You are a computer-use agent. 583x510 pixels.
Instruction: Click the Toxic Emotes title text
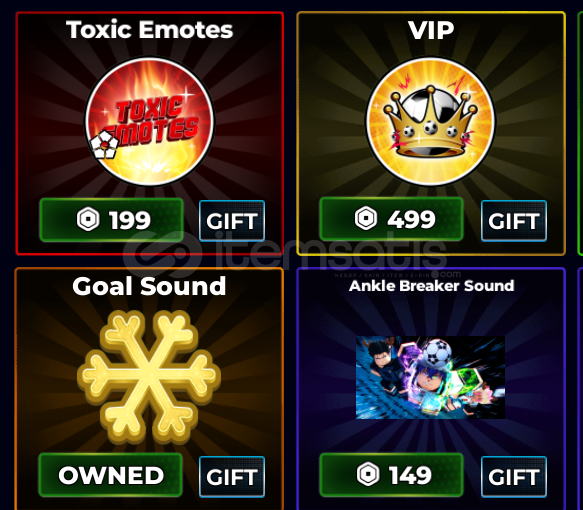tap(149, 29)
